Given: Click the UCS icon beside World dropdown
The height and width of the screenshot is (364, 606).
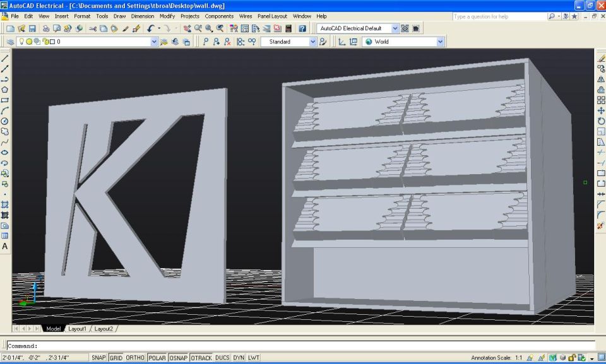Looking at the screenshot, I should pos(342,42).
